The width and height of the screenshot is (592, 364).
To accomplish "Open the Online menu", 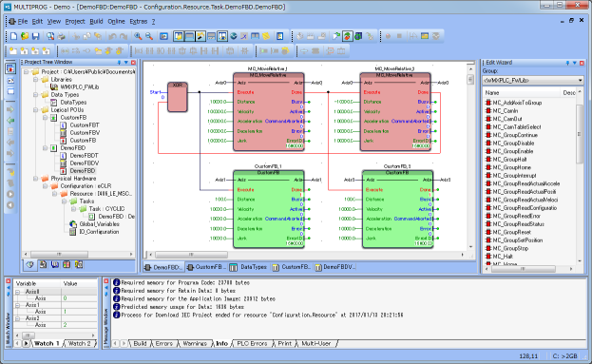I will coord(116,22).
